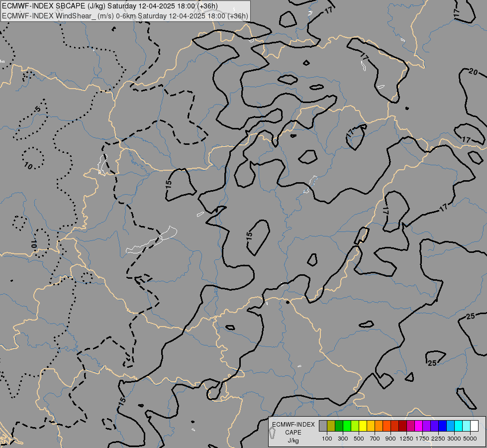The width and height of the screenshot is (487, 448).
Task: Click the 900 value in the legend
Action: 390,439
